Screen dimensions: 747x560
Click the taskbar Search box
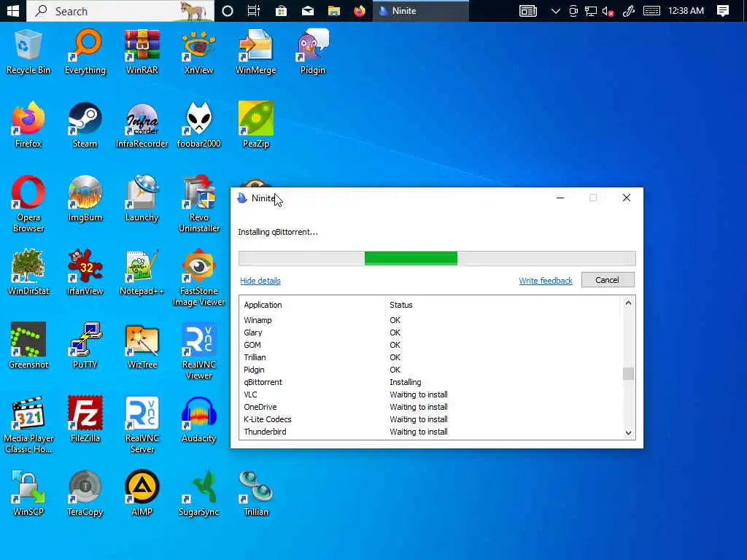(x=120, y=10)
